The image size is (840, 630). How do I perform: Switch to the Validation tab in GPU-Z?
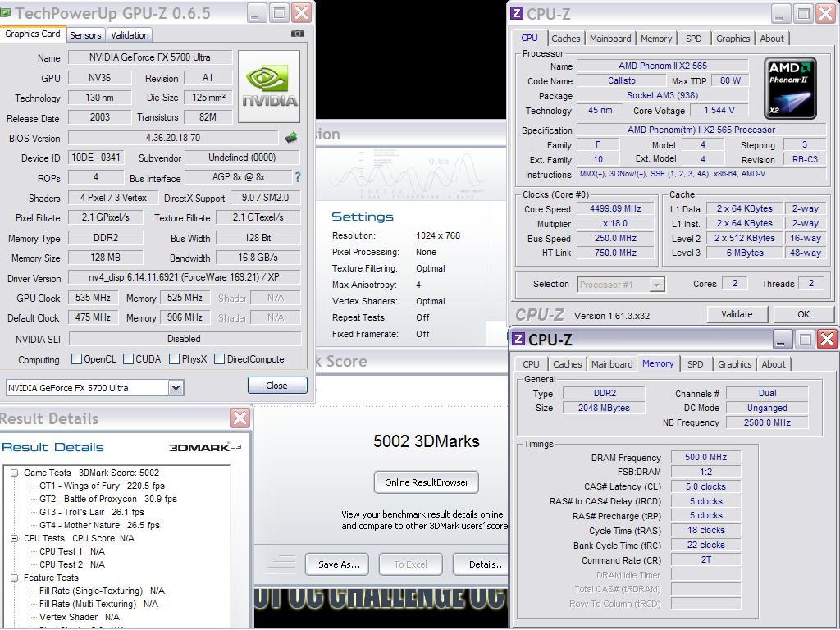(x=130, y=35)
